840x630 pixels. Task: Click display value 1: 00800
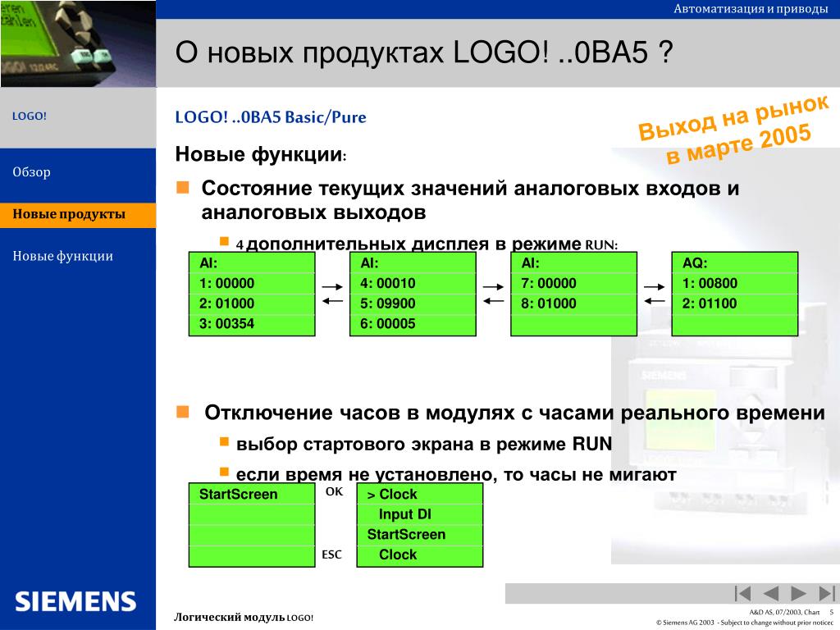(x=710, y=283)
